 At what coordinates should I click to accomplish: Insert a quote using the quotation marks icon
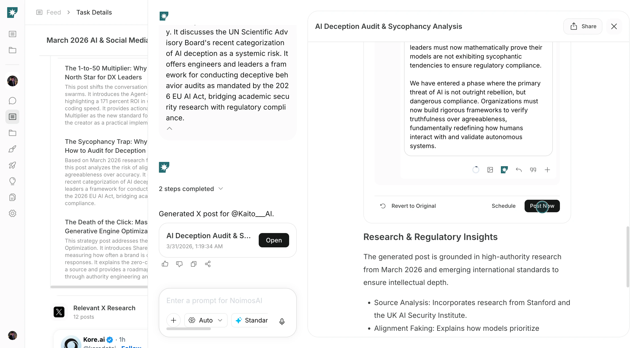[533, 170]
